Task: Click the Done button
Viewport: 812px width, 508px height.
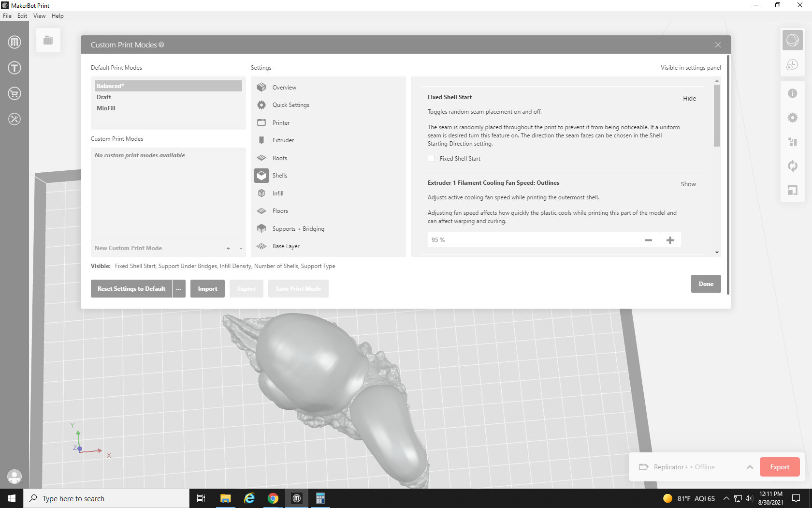Action: click(x=706, y=284)
